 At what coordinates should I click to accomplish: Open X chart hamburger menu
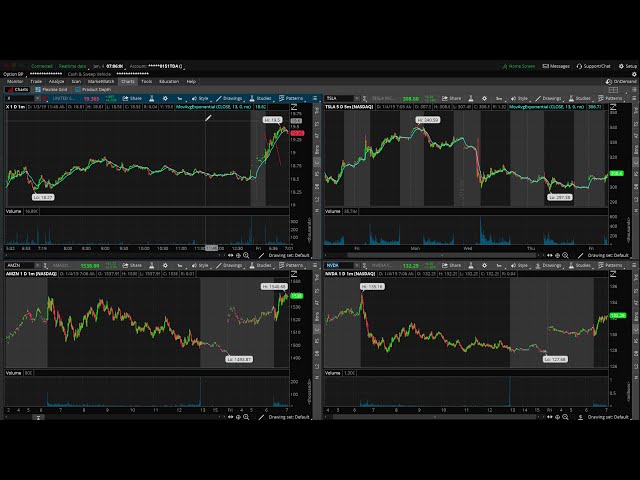315,98
